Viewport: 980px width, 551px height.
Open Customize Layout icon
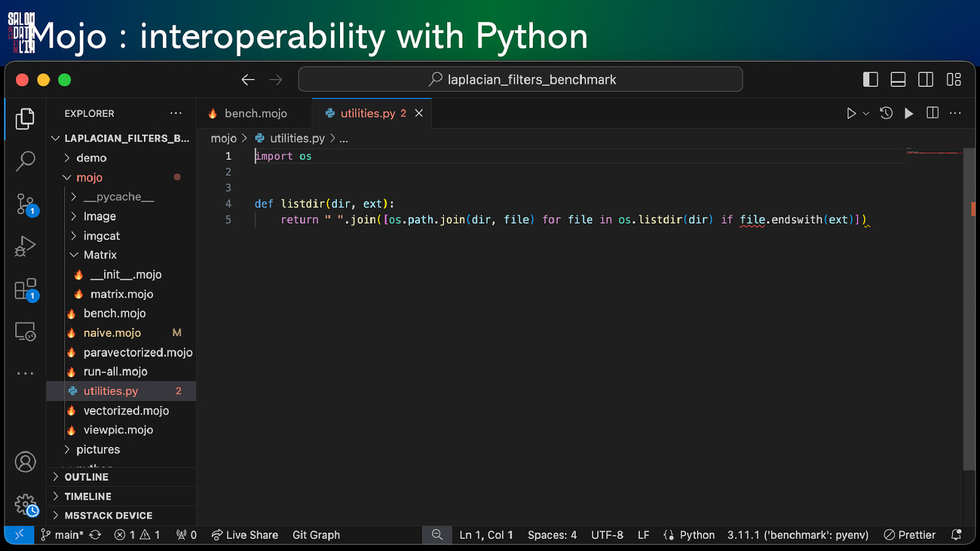click(954, 80)
